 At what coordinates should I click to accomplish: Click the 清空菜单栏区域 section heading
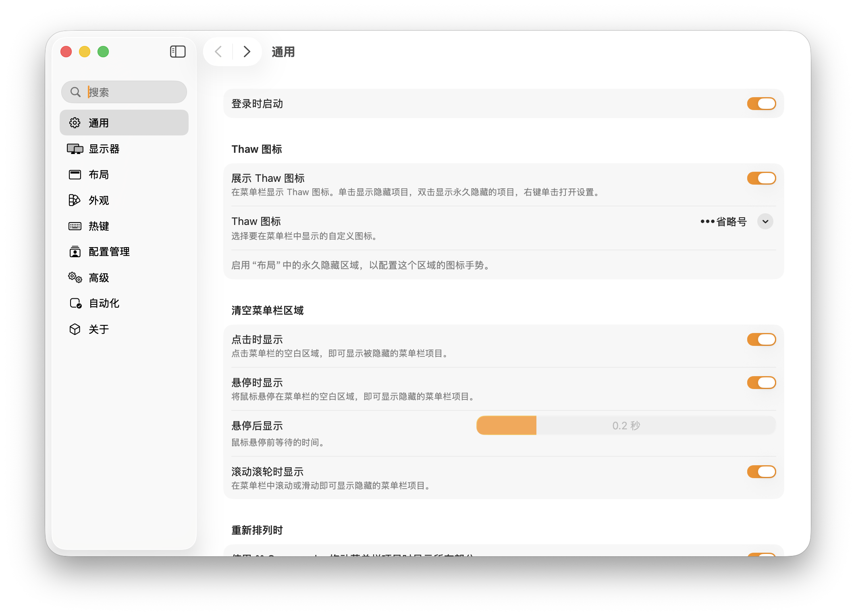(x=267, y=310)
